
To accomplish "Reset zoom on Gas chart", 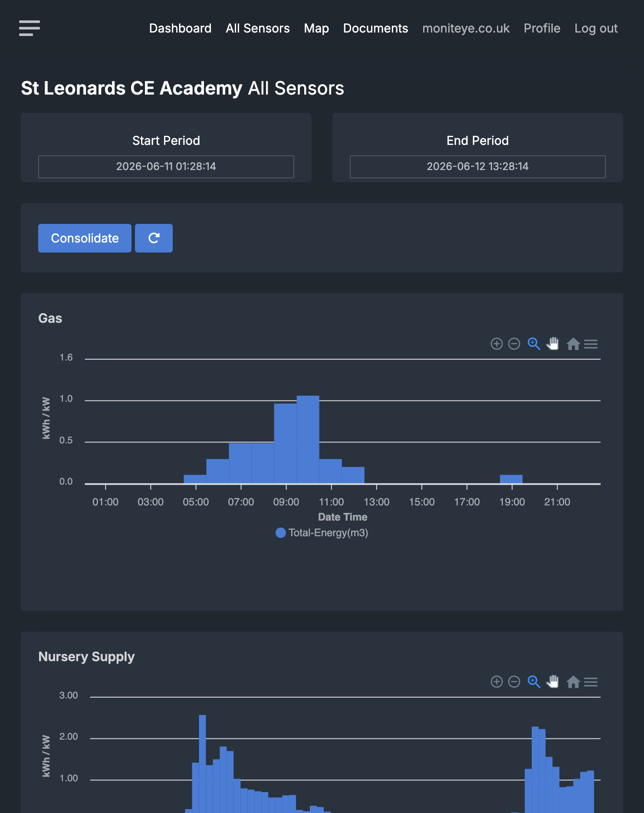I will [573, 344].
